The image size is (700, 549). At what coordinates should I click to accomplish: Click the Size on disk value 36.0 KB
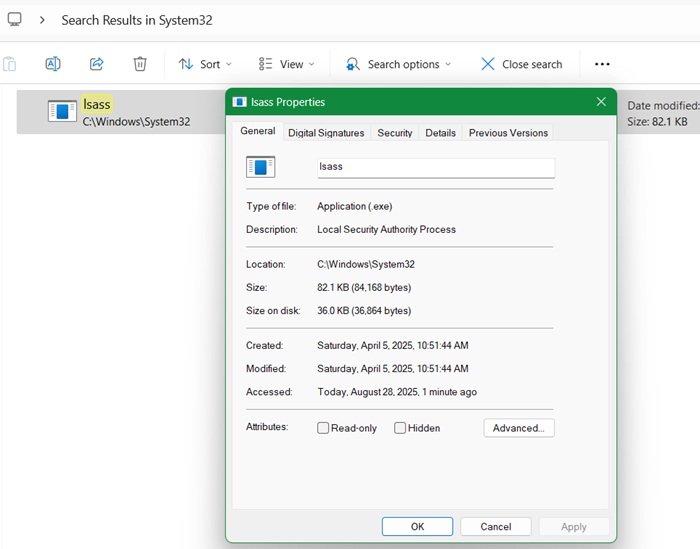[364, 311]
